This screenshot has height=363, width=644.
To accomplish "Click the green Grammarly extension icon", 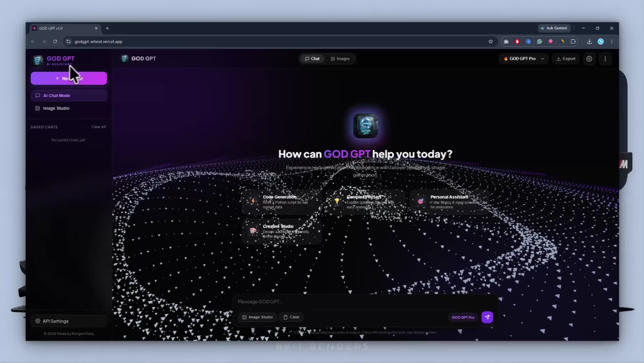I will pos(540,42).
